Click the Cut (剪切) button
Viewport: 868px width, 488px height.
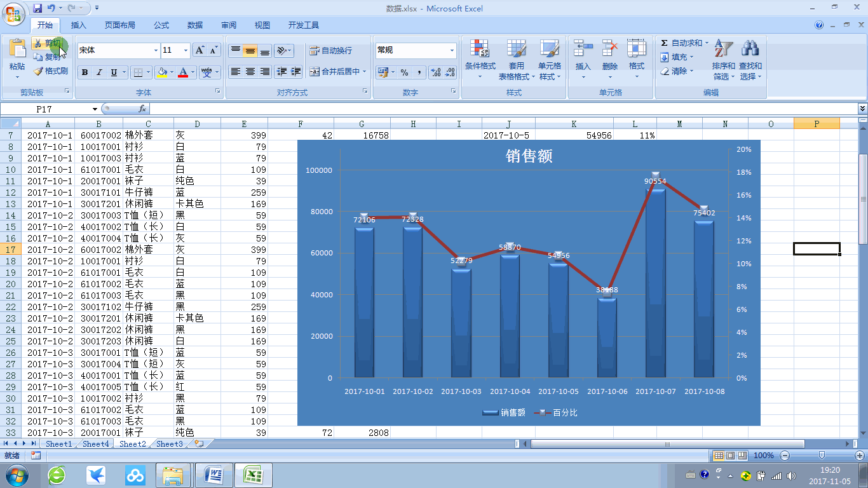coord(48,43)
